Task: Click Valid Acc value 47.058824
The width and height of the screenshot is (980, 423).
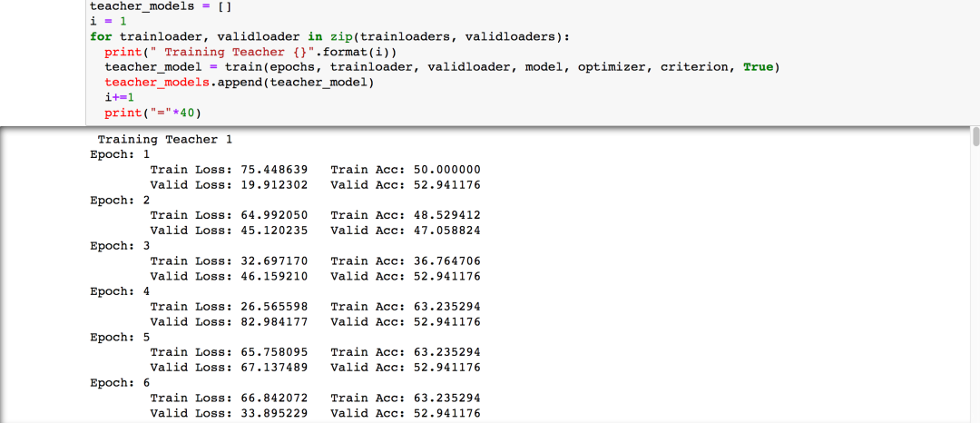Action: [446, 231]
